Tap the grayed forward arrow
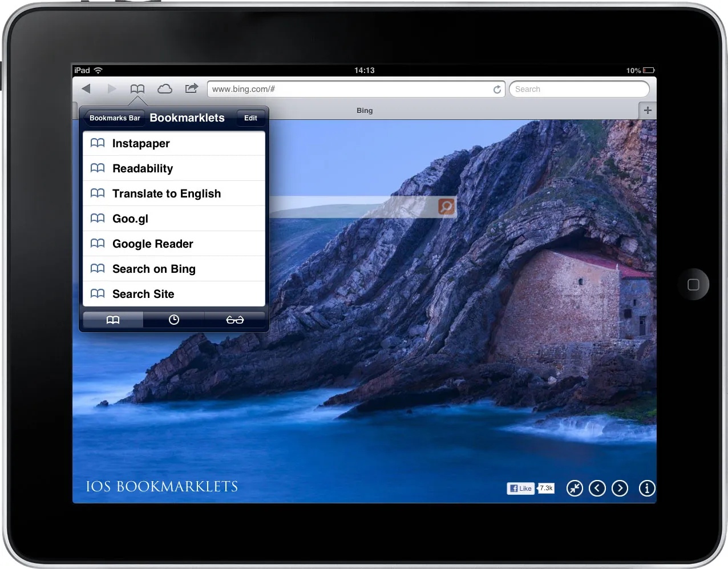 pyautogui.click(x=112, y=89)
